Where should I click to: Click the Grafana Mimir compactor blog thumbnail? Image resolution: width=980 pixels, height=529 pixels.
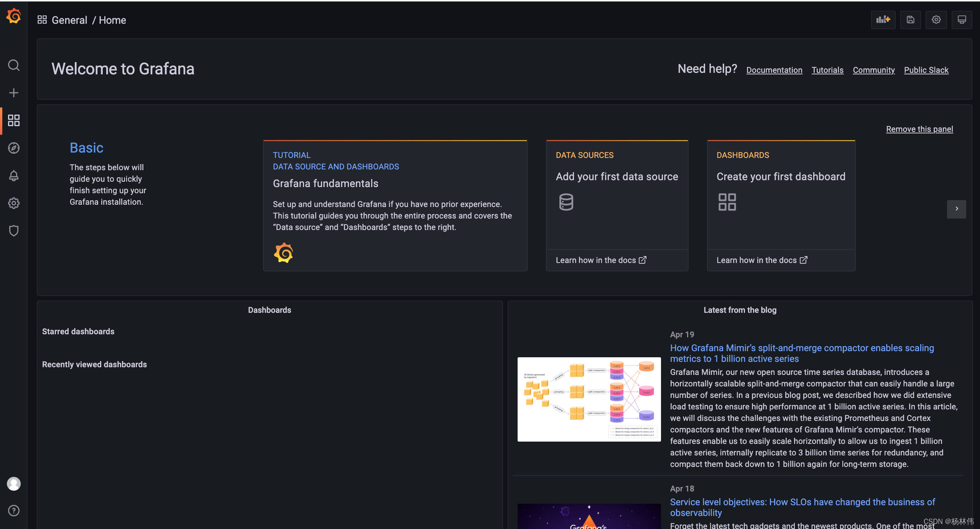tap(589, 399)
